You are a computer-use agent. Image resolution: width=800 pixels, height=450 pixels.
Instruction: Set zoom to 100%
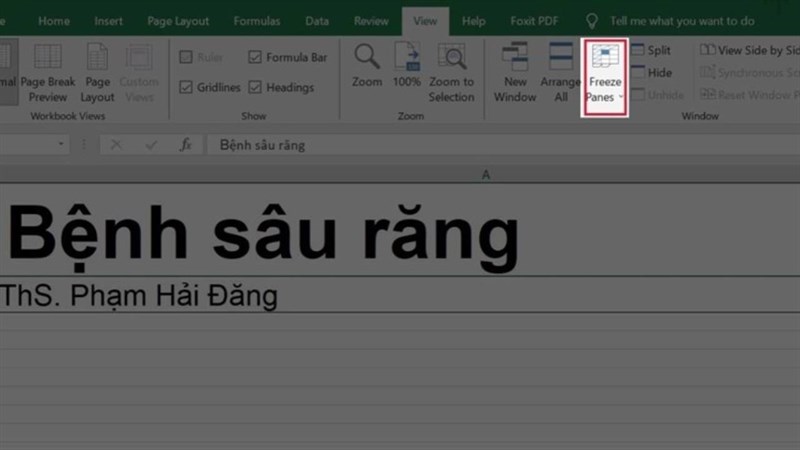tap(407, 65)
